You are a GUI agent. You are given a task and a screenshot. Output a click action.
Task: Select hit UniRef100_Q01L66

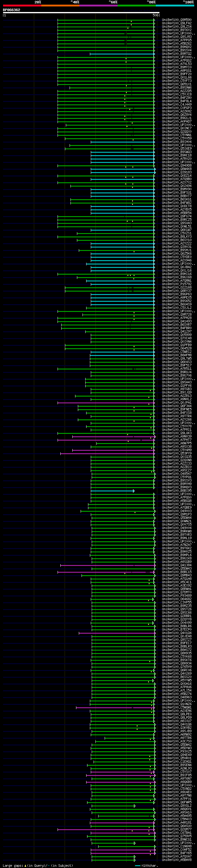177,78
